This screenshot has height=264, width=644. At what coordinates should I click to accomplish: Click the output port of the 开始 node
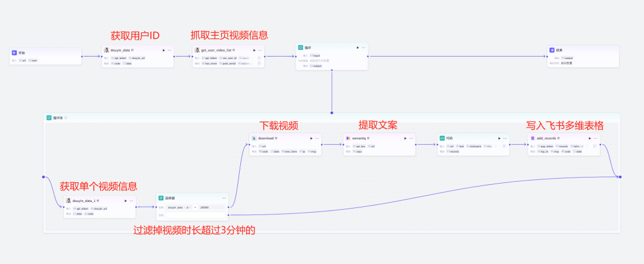[x=82, y=56]
